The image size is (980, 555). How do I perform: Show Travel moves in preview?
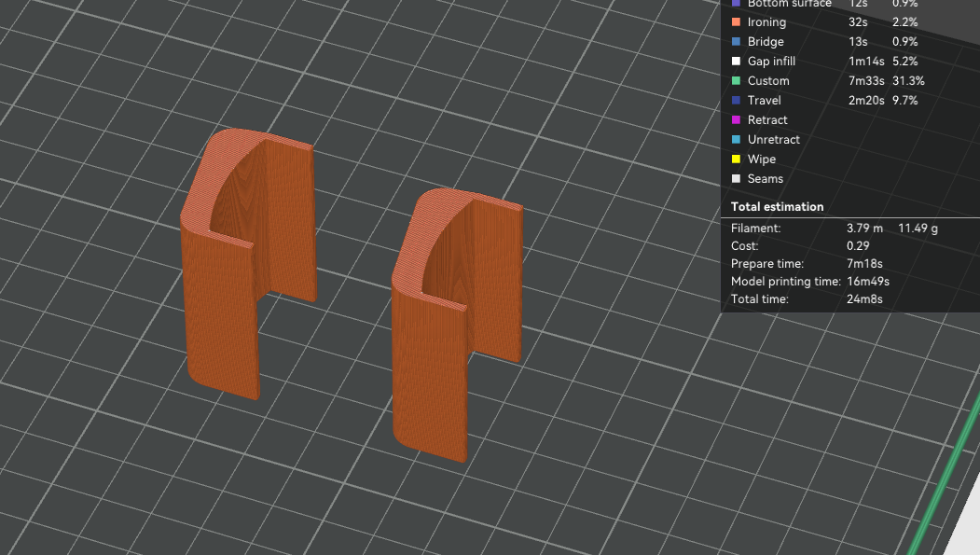coord(764,101)
